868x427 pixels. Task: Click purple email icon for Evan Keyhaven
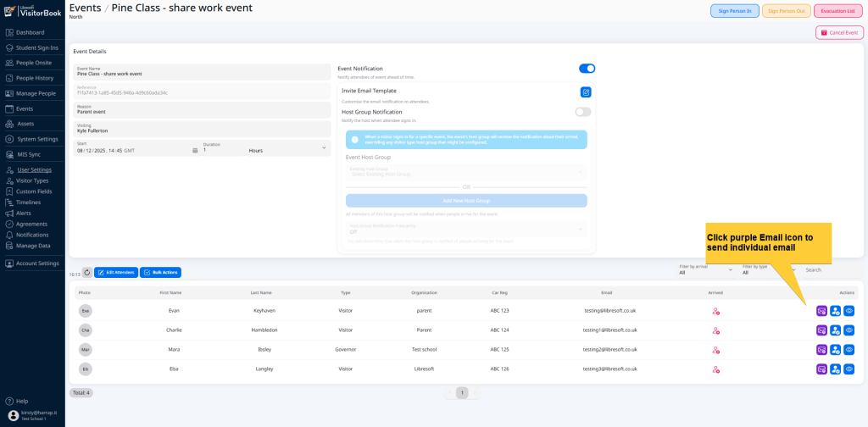tap(821, 311)
